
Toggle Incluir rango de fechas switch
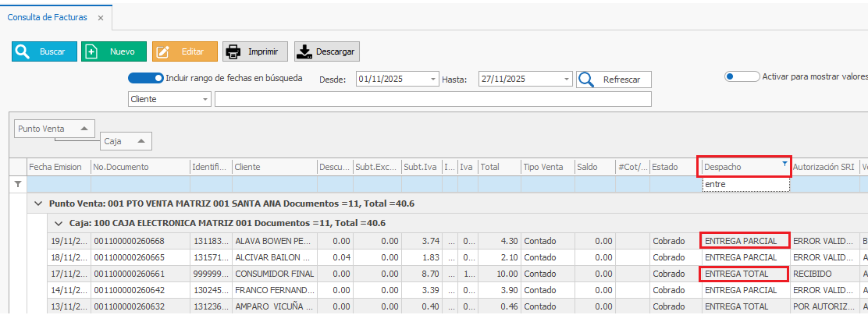point(145,78)
